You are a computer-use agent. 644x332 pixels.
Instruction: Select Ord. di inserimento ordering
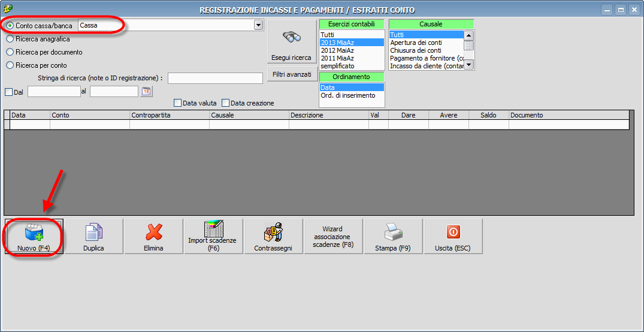352,95
